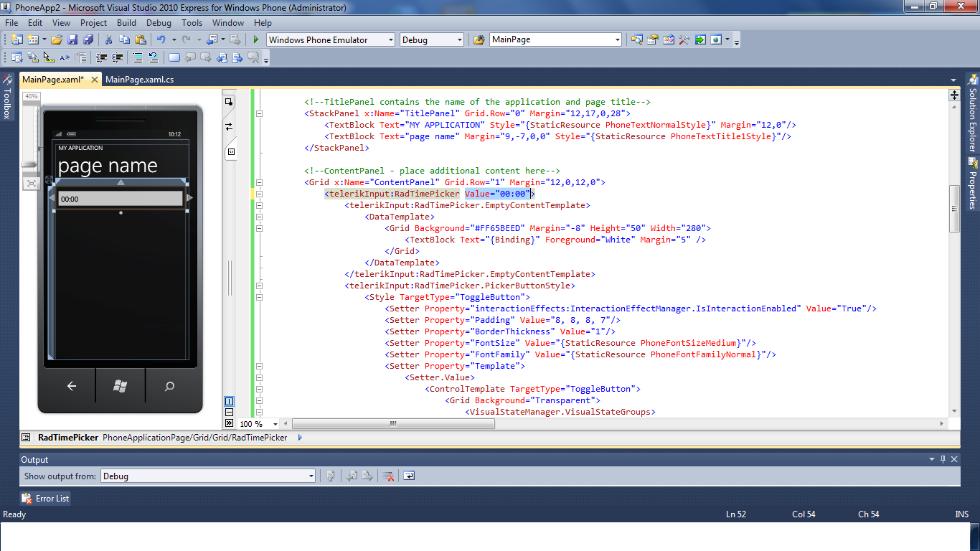The image size is (980, 551).
Task: Switch to the horizontal split view button
Action: click(x=229, y=413)
